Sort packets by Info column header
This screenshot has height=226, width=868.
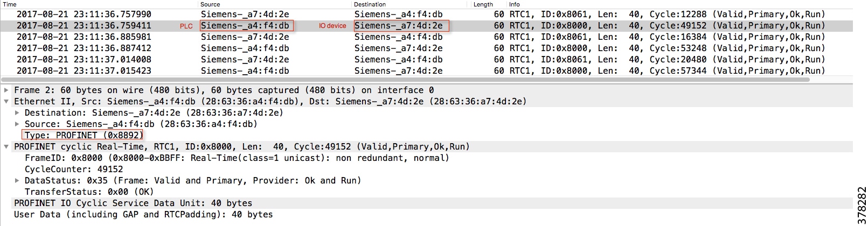coord(515,4)
